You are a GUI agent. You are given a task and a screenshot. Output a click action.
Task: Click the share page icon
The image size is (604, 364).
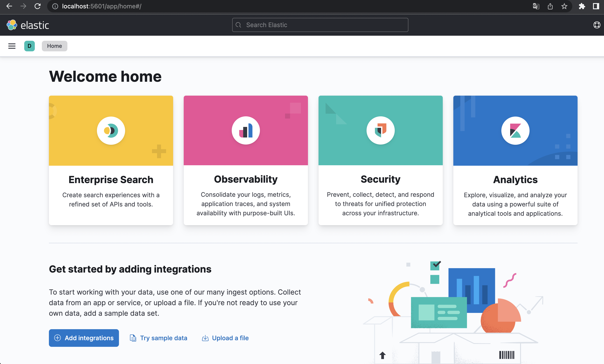click(550, 6)
